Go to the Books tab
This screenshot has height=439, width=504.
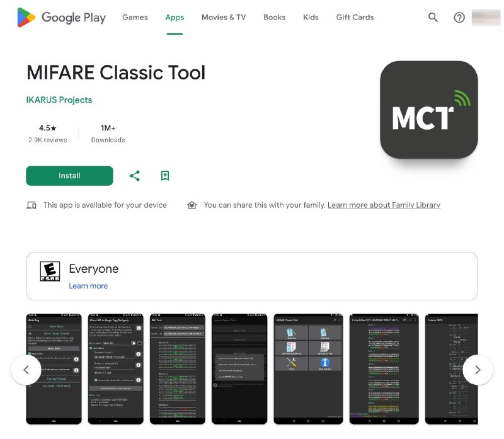pyautogui.click(x=275, y=18)
